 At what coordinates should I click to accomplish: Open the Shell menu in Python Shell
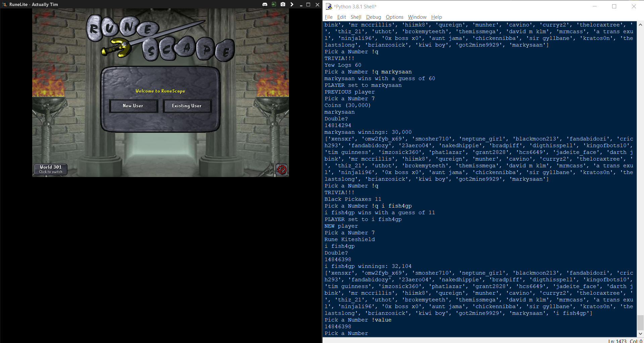[x=356, y=17]
